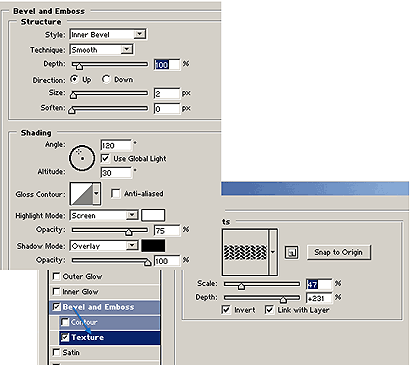Click the new preset from pattern icon
This screenshot has width=410, height=365.
point(291,253)
